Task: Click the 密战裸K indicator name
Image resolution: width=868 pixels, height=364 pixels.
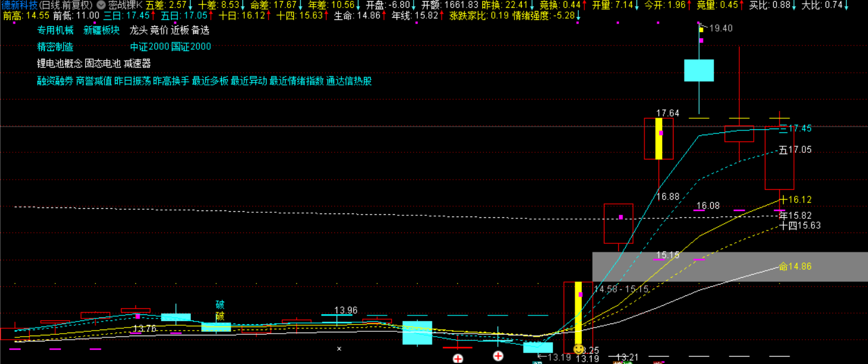Action: click(x=125, y=5)
